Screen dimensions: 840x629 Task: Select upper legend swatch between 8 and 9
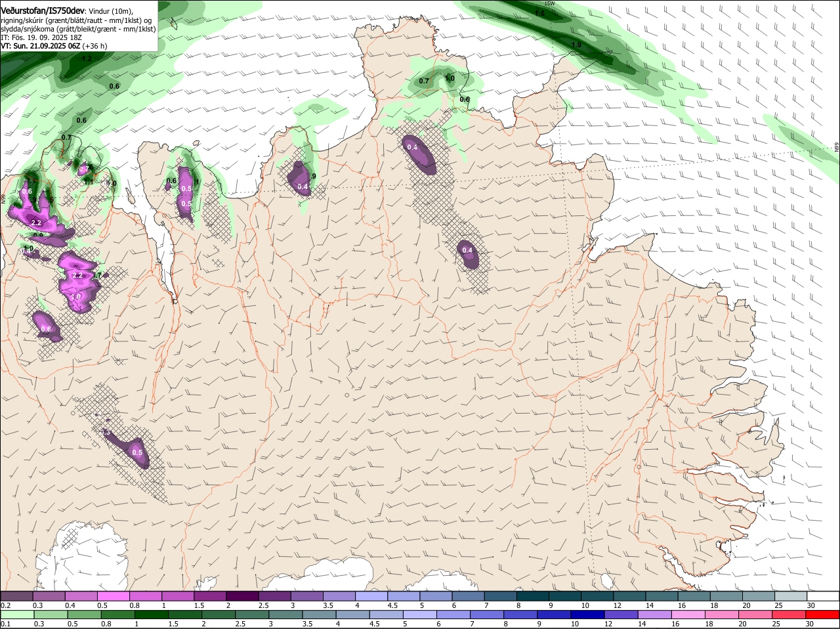tap(532, 596)
